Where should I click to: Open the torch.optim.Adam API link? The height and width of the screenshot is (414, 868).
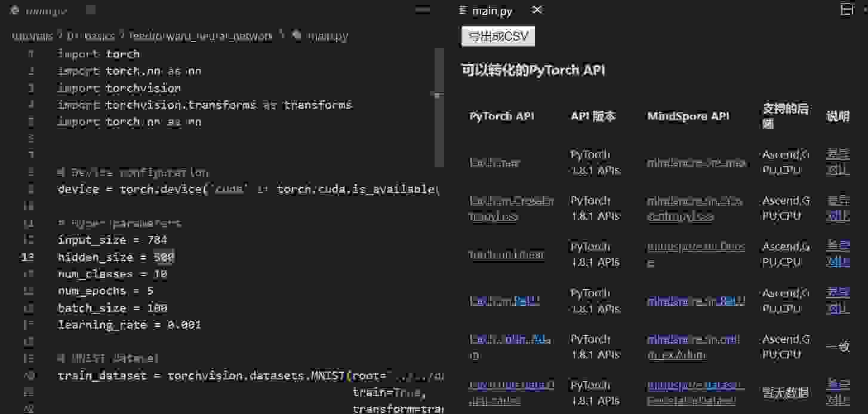[x=510, y=346]
